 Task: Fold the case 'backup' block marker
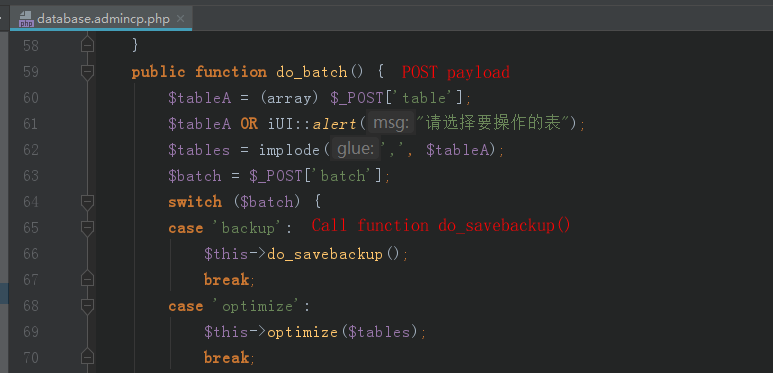[x=87, y=228]
